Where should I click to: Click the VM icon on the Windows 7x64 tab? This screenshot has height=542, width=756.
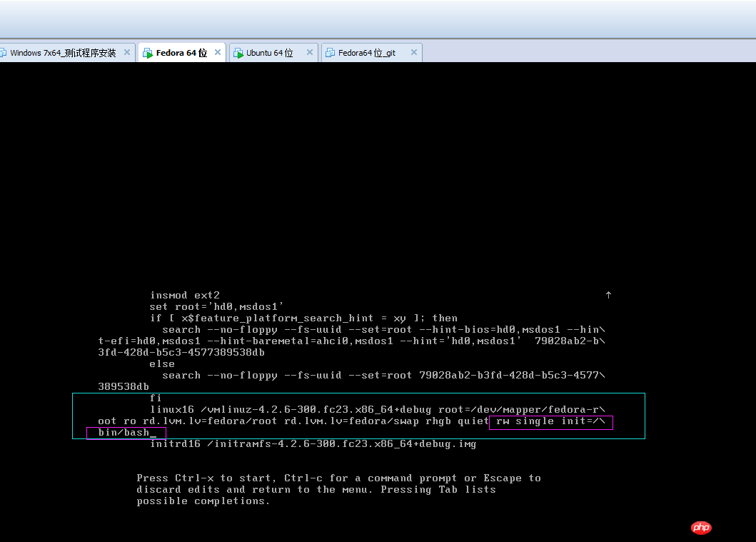3,53
